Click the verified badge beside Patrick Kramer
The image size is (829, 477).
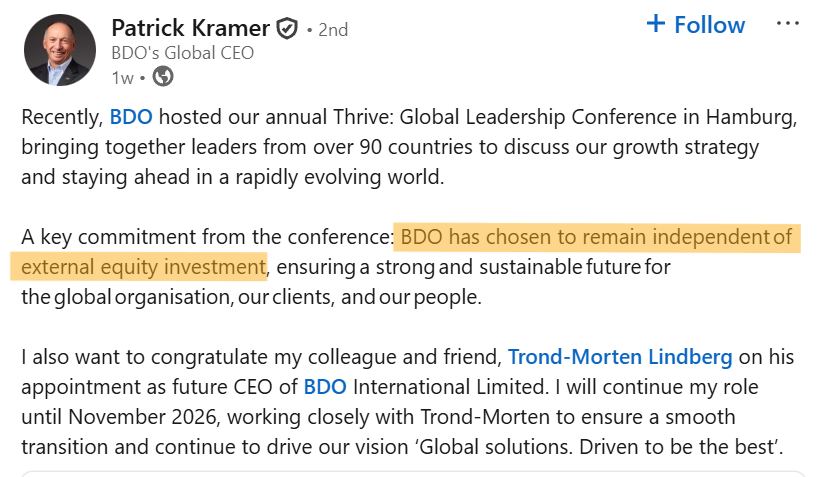[x=287, y=29]
